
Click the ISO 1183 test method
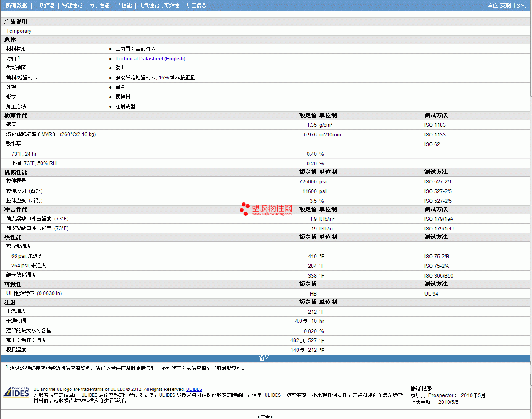[x=435, y=125]
